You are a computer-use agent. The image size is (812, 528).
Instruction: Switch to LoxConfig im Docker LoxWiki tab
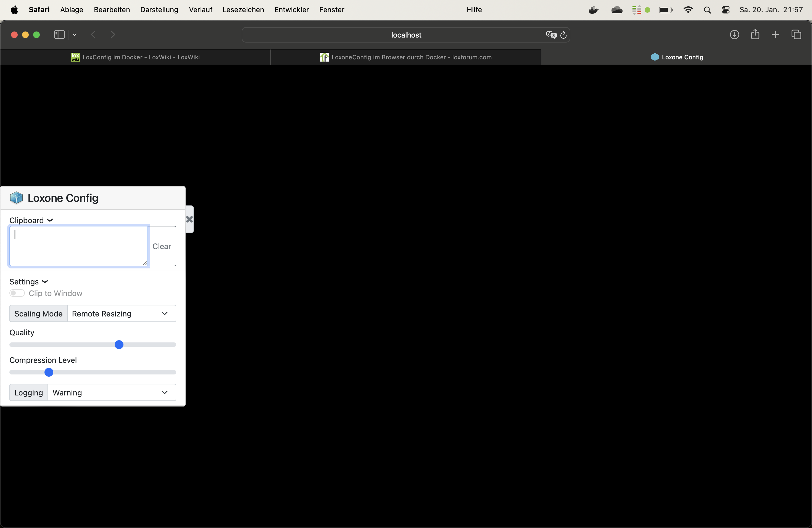[135, 57]
